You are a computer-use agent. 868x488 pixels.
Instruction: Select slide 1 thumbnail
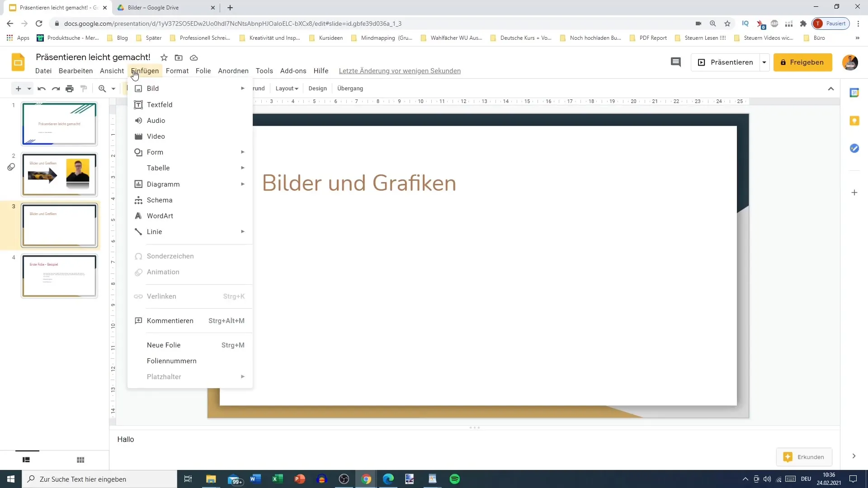[x=59, y=124]
